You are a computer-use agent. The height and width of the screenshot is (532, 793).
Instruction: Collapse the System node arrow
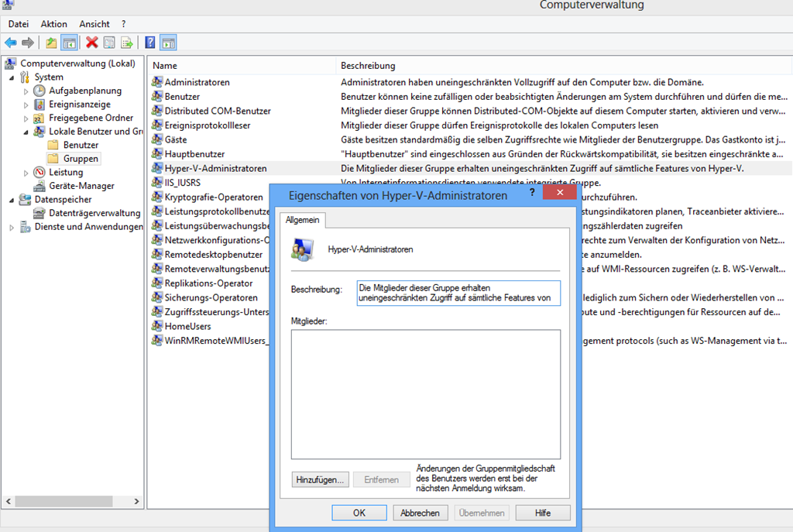[x=12, y=77]
